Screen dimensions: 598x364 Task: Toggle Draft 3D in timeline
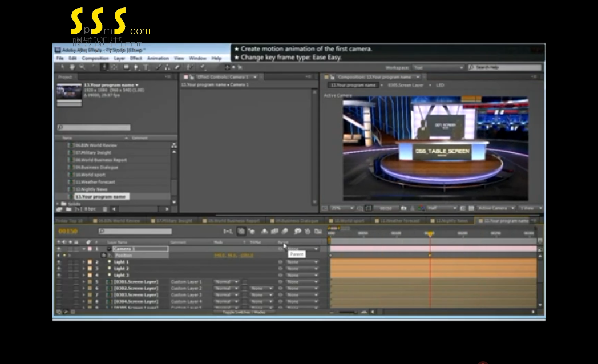(x=252, y=232)
